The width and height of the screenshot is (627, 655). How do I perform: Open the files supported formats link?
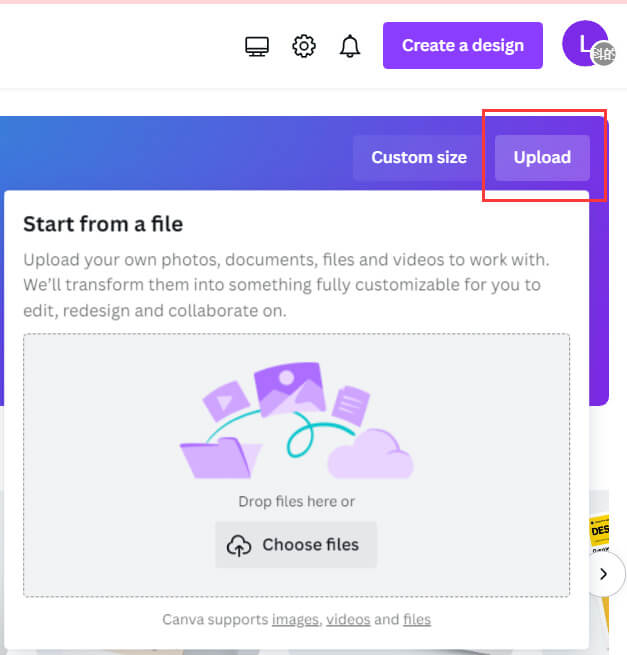417,619
